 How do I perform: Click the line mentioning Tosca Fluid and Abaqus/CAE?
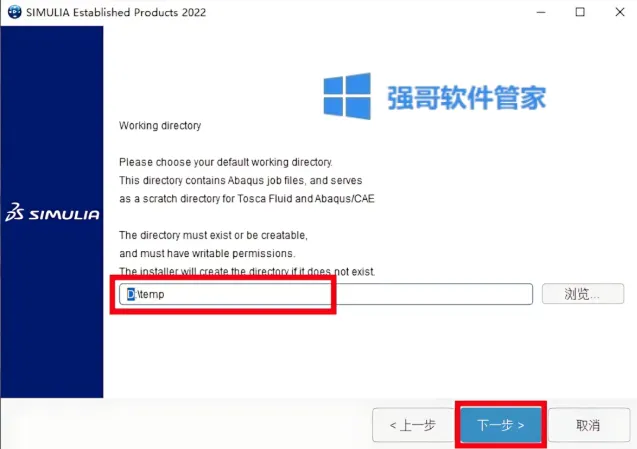click(x=247, y=199)
